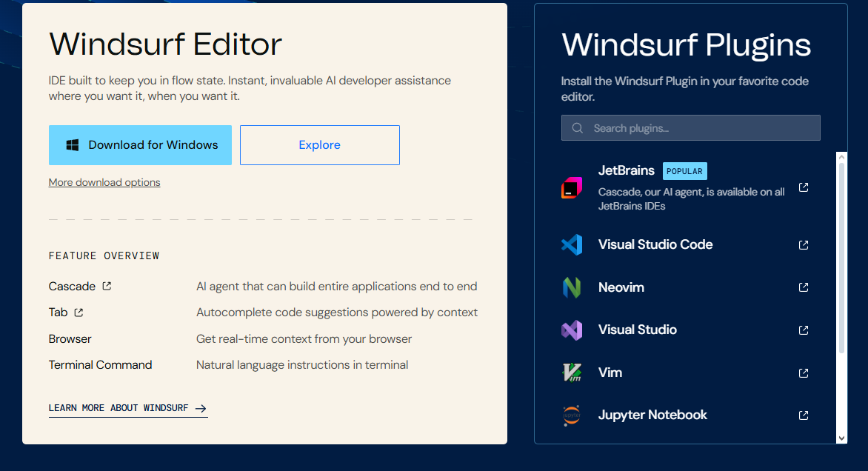This screenshot has width=868, height=471.
Task: Click the plugin list scrollbar down arrow
Action: coord(841,438)
